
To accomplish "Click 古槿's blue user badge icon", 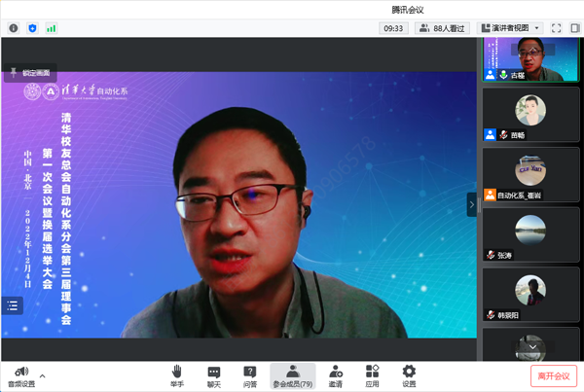I will [491, 75].
